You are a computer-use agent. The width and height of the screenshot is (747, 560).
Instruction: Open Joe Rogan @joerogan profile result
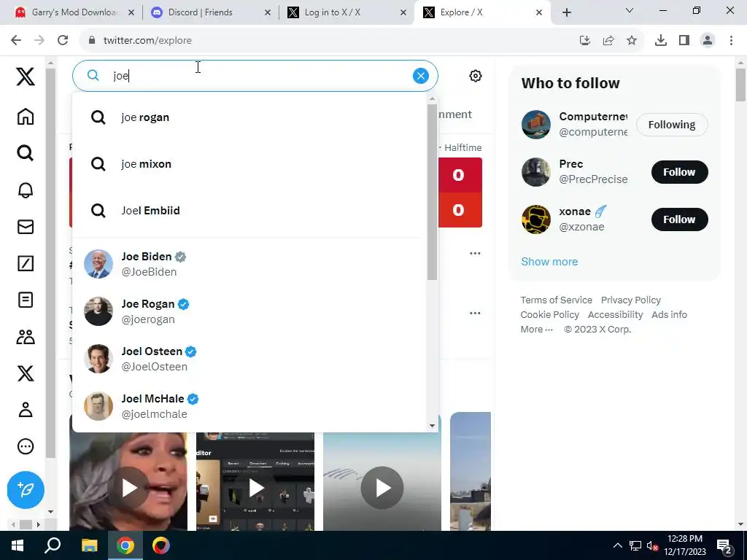249,311
